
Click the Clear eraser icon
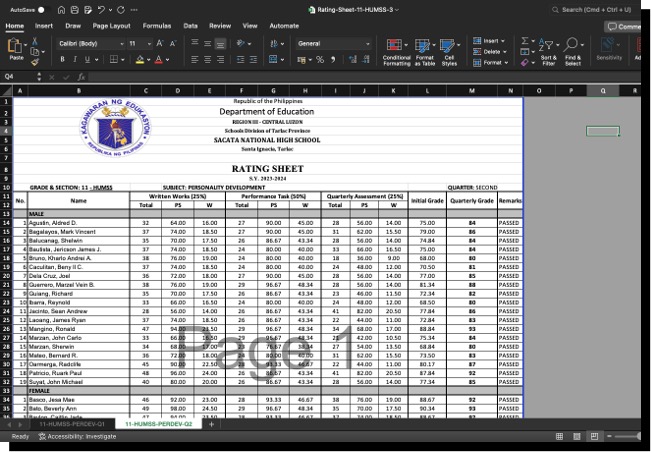coord(525,63)
